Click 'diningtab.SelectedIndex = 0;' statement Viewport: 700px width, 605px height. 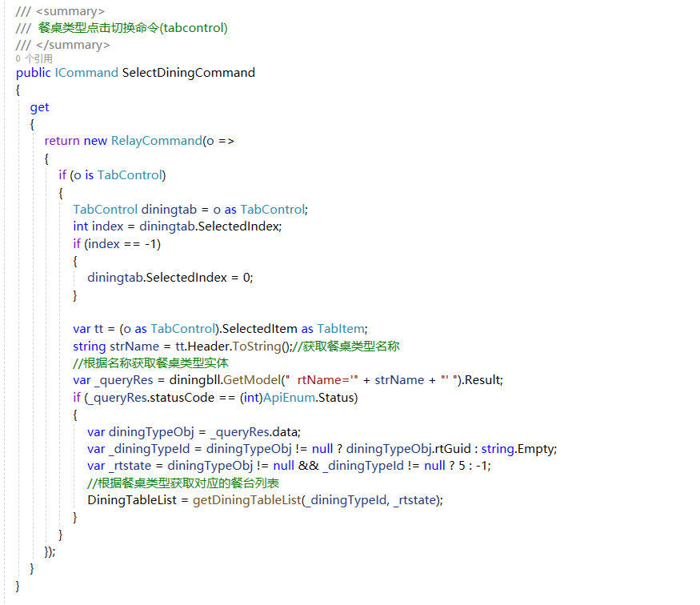[170, 278]
